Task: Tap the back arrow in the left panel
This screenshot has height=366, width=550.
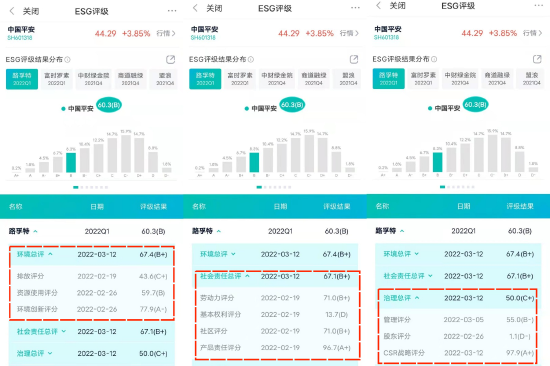Action: (x=12, y=11)
